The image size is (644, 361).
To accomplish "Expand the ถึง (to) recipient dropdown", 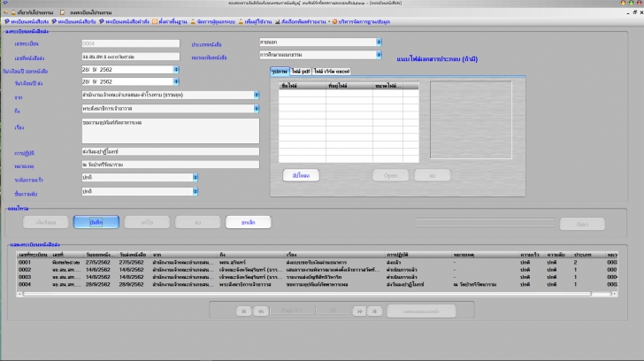I will click(257, 109).
